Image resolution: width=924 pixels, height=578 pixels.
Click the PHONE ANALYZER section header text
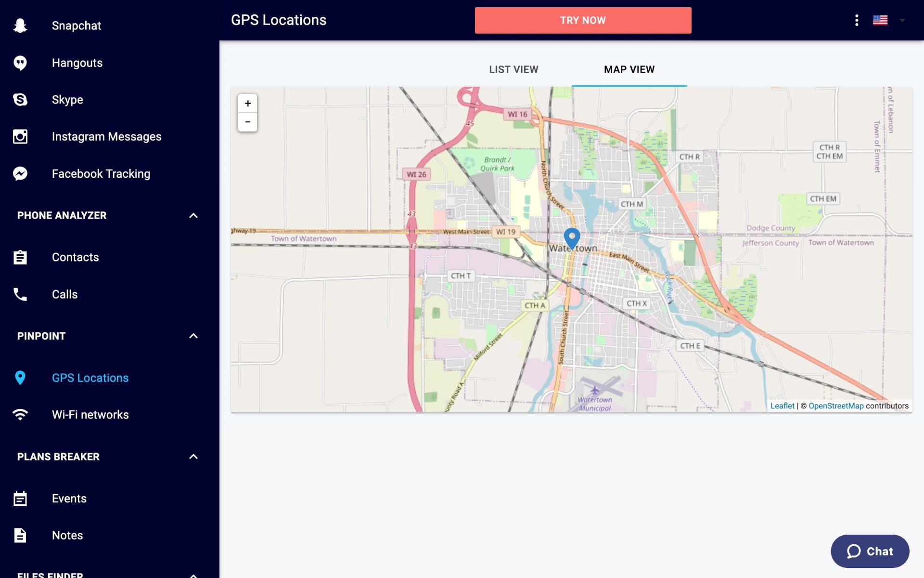[62, 215]
